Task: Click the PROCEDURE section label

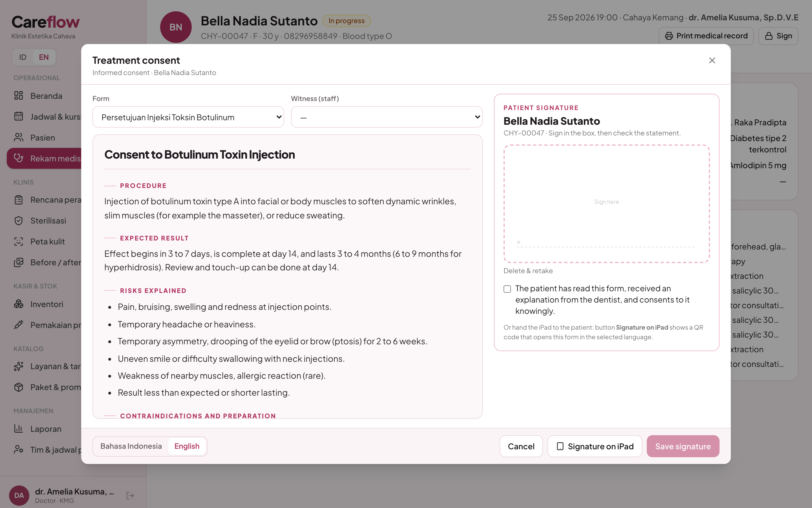Action: [x=143, y=186]
